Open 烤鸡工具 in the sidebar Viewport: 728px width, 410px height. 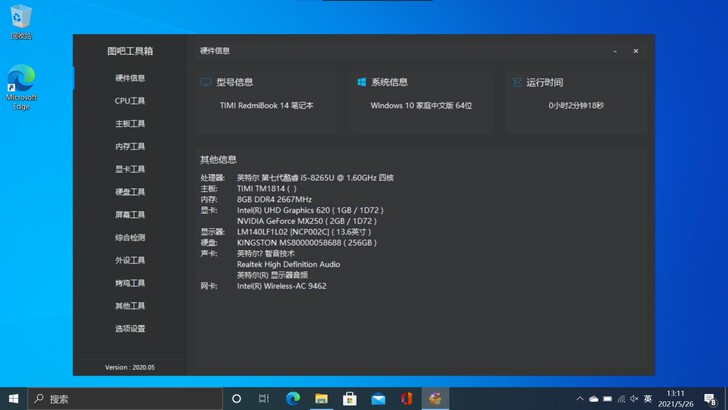click(x=130, y=283)
